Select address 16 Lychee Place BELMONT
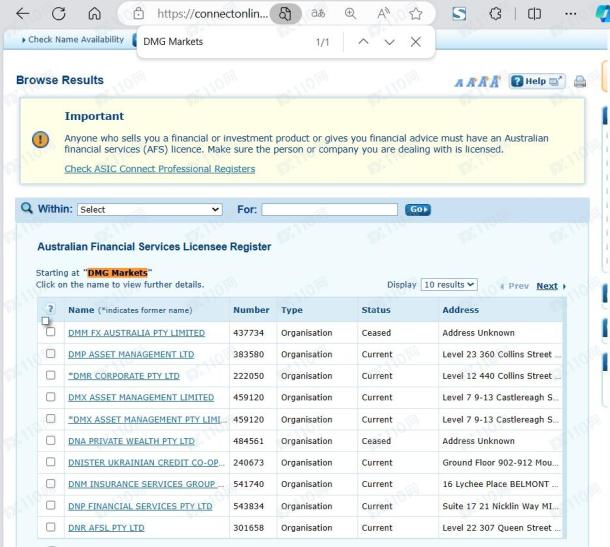Image resolution: width=610 pixels, height=547 pixels. pyautogui.click(x=500, y=484)
